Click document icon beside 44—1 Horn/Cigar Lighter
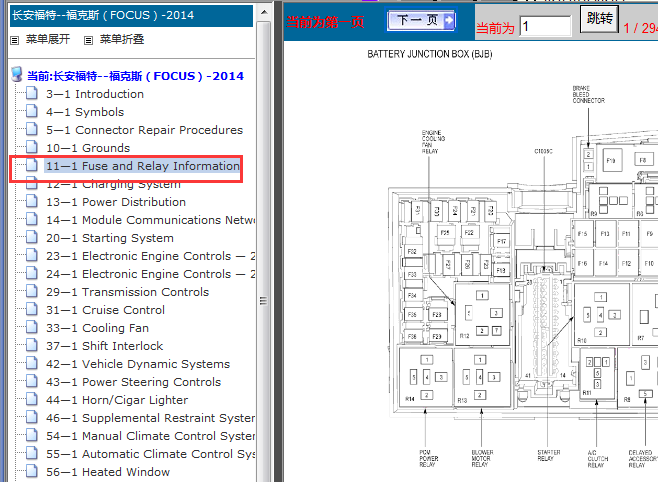Viewport: 658px width, 482px height. tap(31, 400)
